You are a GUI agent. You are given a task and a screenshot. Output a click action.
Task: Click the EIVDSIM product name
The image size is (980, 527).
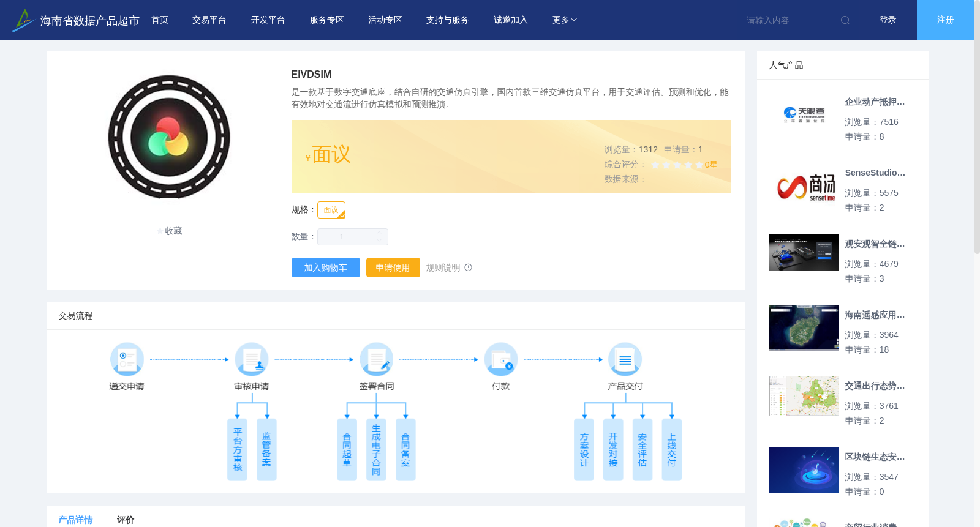coord(311,74)
